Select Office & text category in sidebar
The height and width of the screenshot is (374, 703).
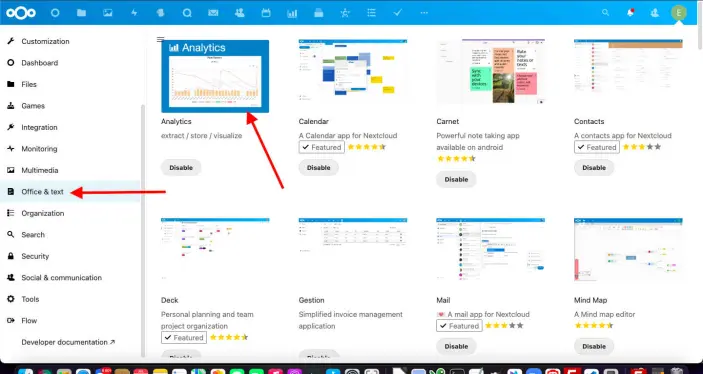tap(70, 192)
